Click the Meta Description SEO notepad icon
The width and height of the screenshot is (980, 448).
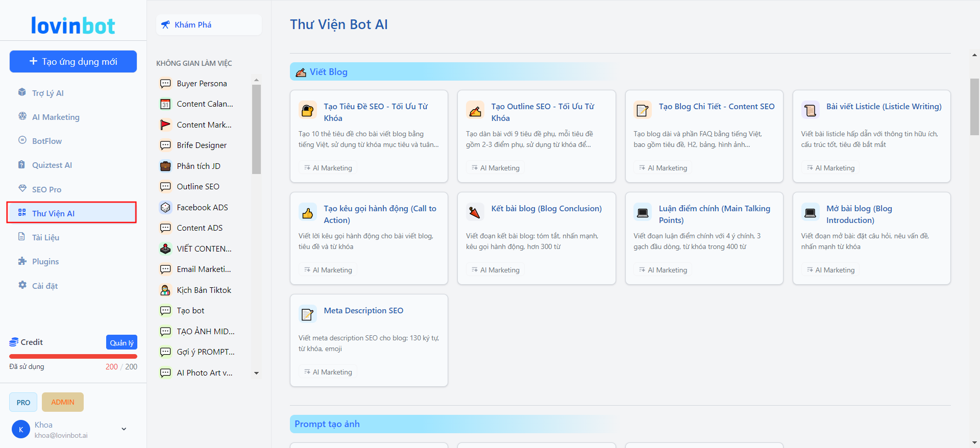308,315
